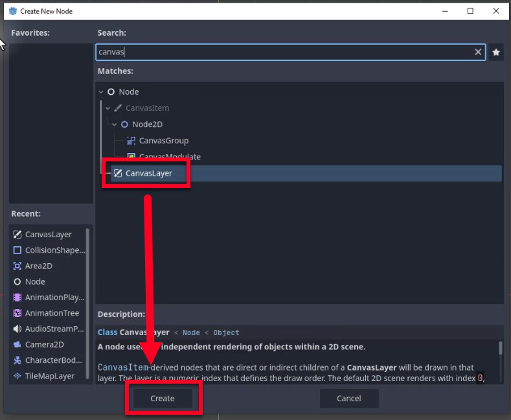Screen dimensions: 511x420
Task: Click the CanvasLayer icon in Recent list
Action: (17, 235)
